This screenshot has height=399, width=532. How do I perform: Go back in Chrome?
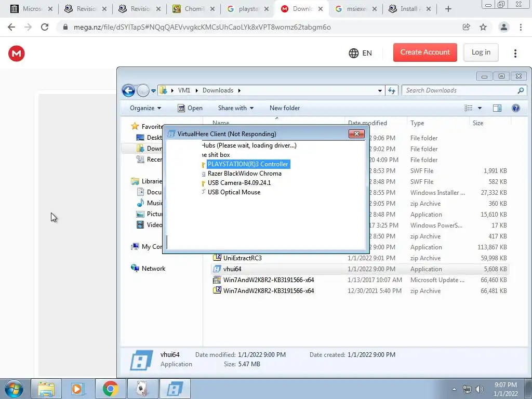point(11,27)
